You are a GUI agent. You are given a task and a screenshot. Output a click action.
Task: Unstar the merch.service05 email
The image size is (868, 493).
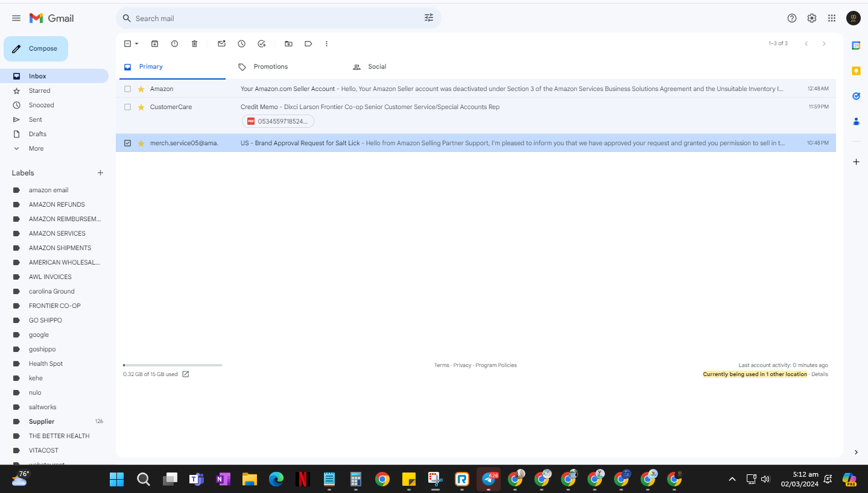(x=141, y=143)
